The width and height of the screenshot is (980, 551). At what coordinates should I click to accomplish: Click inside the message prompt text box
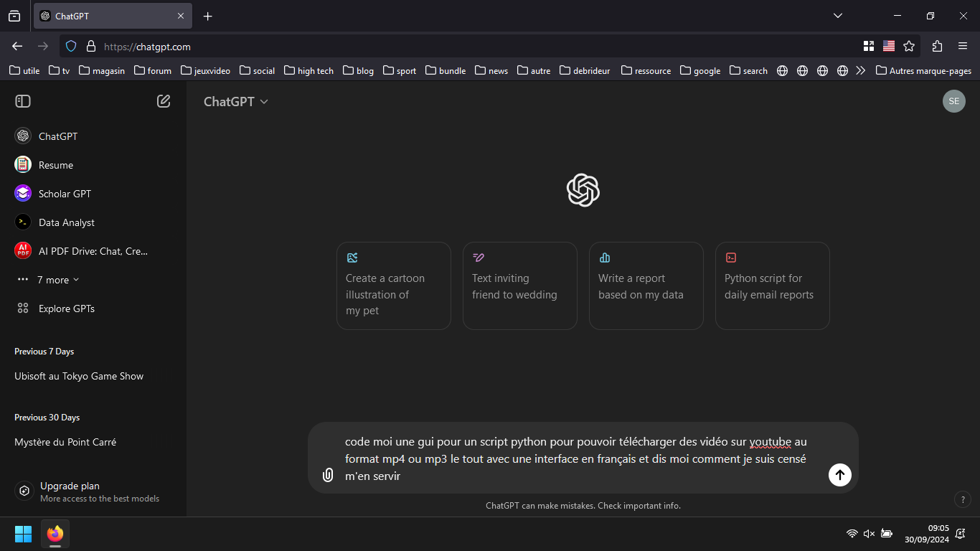[574, 458]
